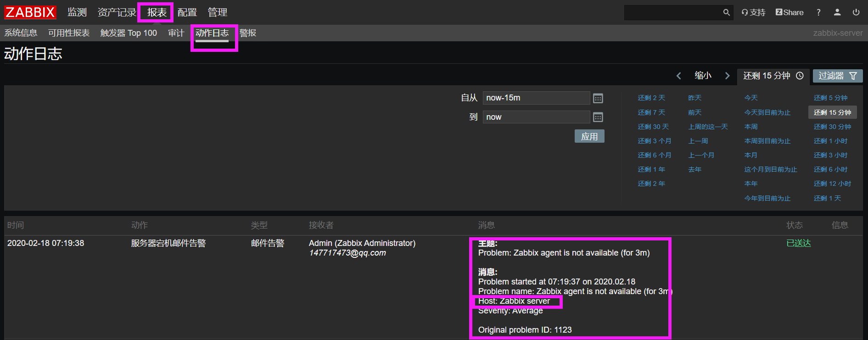This screenshot has width=868, height=340.
Task: Select 今天到目前为止 time range
Action: click(767, 112)
